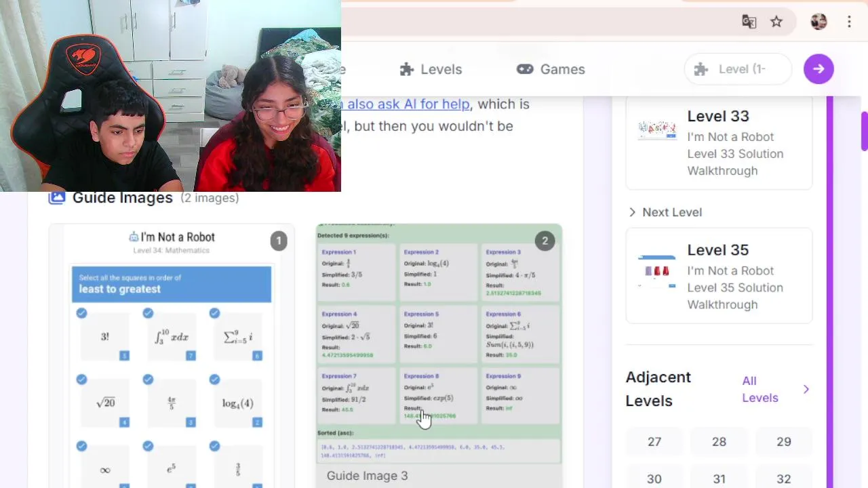Click the checkmark on the 3! tile
The width and height of the screenshot is (868, 488).
[81, 313]
